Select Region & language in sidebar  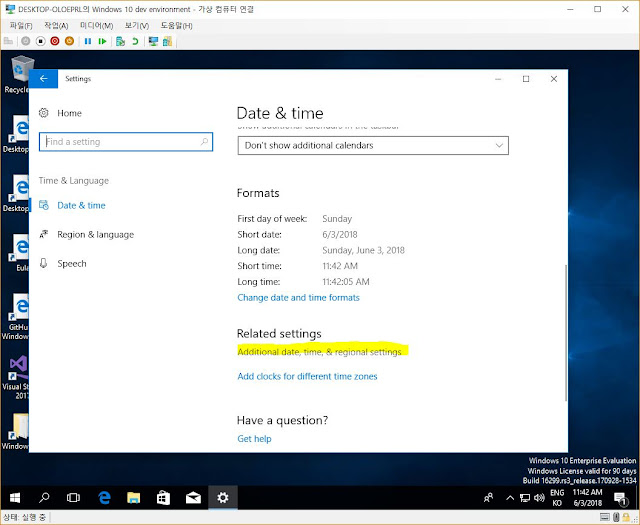coord(96,235)
